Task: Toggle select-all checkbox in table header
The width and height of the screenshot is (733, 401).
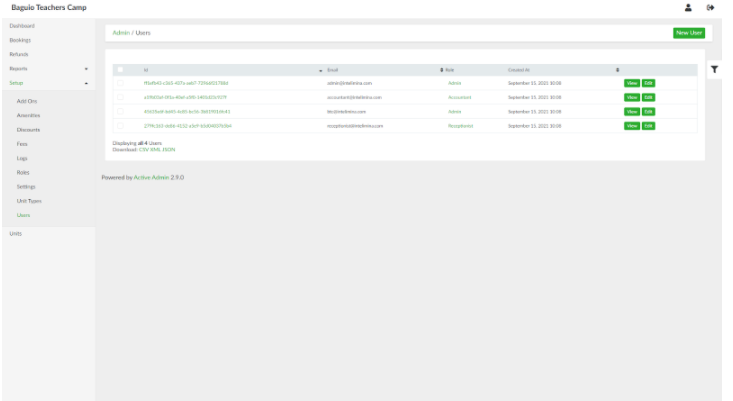Action: click(x=121, y=70)
